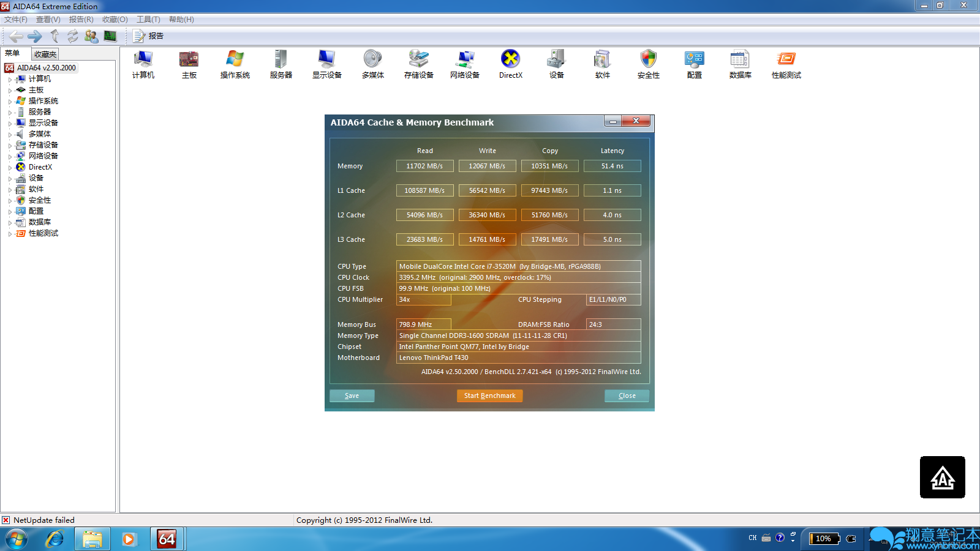Open the 设备 devices icon
The image size is (980, 551).
(x=557, y=64)
